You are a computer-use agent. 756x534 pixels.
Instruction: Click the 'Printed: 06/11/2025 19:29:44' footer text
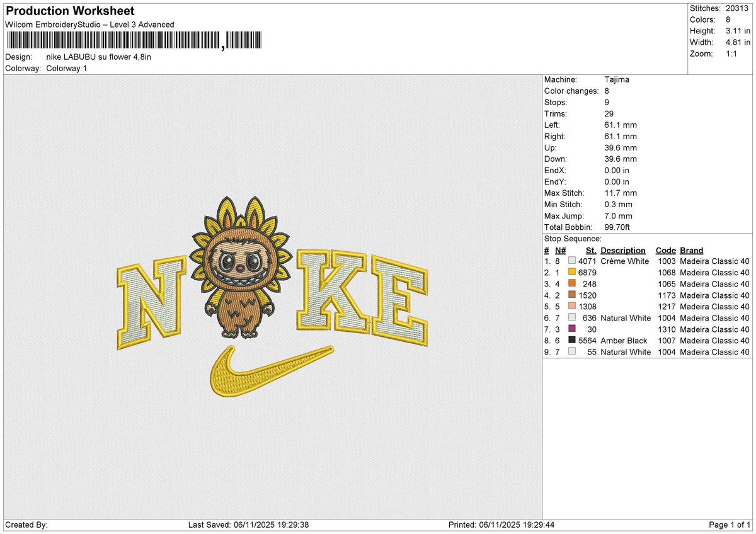(501, 525)
